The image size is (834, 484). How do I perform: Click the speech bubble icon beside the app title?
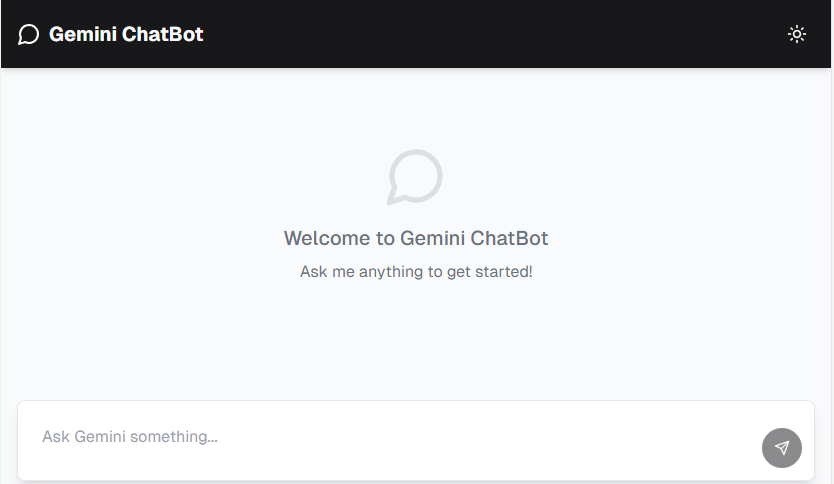coord(29,35)
